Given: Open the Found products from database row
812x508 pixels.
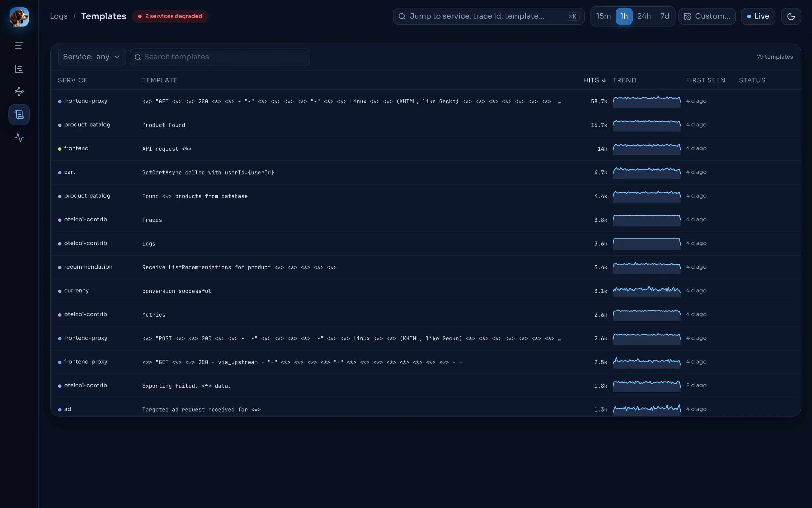Looking at the screenshot, I should coord(425,196).
